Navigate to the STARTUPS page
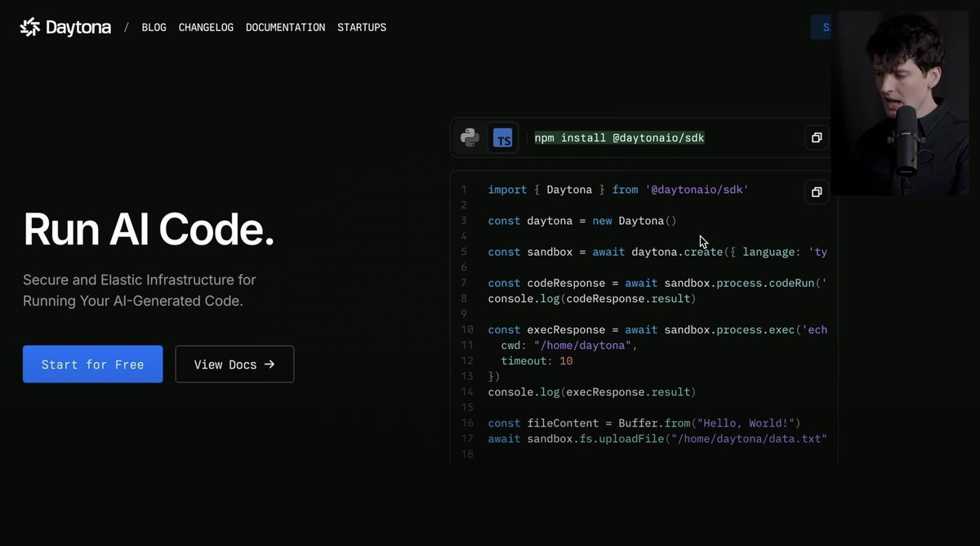Screen dimensions: 980x546 click(x=362, y=28)
